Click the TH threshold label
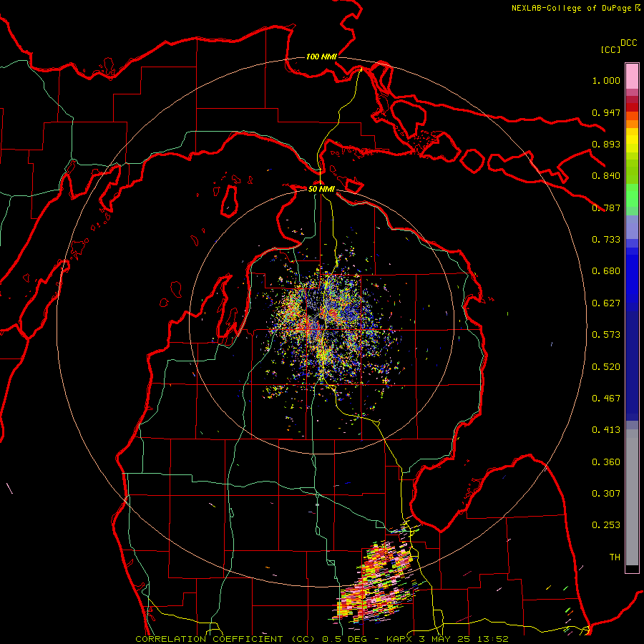This screenshot has height=644, width=644. tap(615, 557)
